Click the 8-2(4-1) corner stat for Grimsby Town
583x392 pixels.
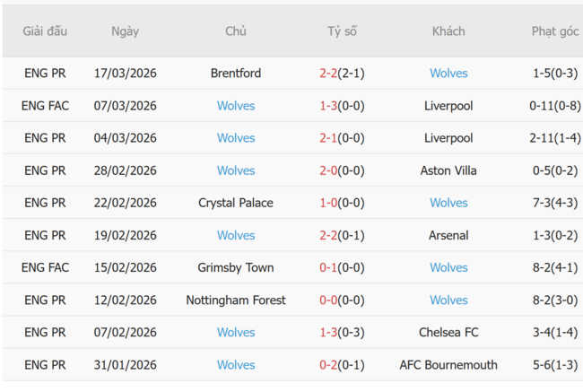coord(555,267)
